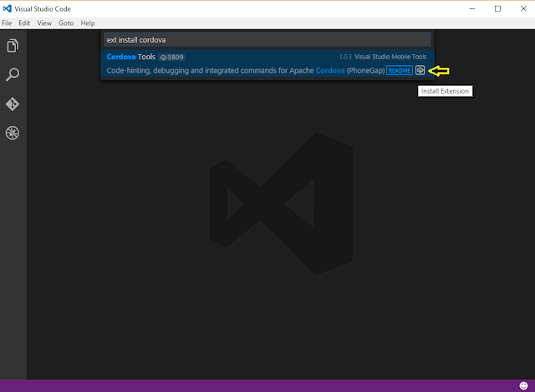Open the README for Cordova Tools
The height and width of the screenshot is (392, 535).
pyautogui.click(x=400, y=70)
